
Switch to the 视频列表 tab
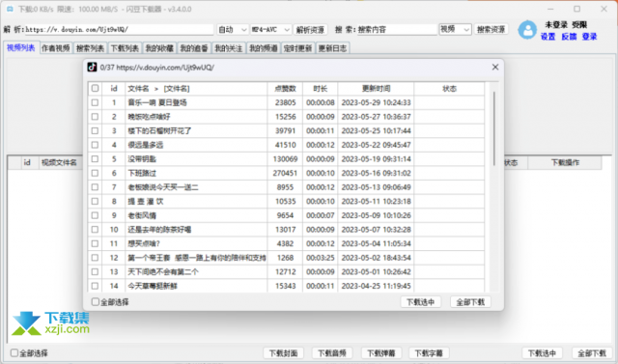(x=21, y=48)
